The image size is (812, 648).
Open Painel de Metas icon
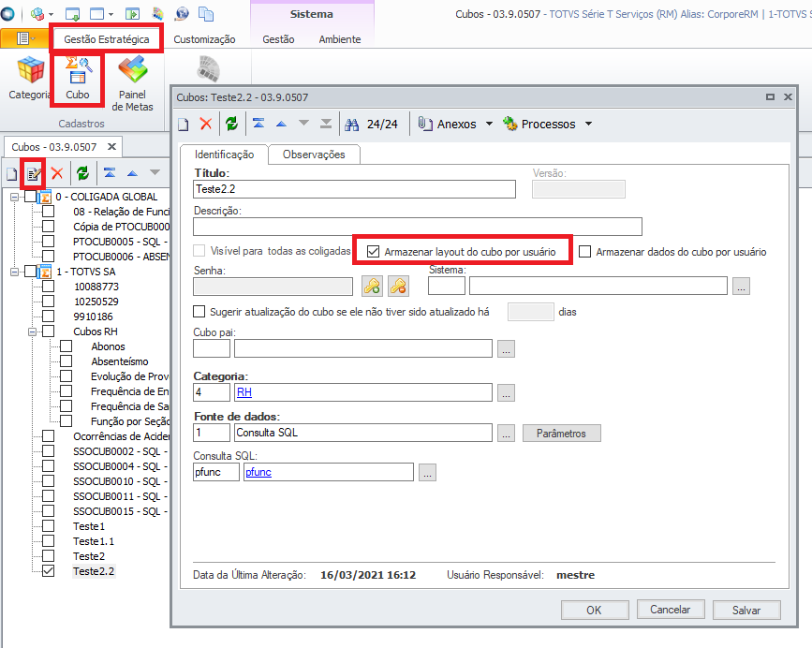click(x=133, y=84)
